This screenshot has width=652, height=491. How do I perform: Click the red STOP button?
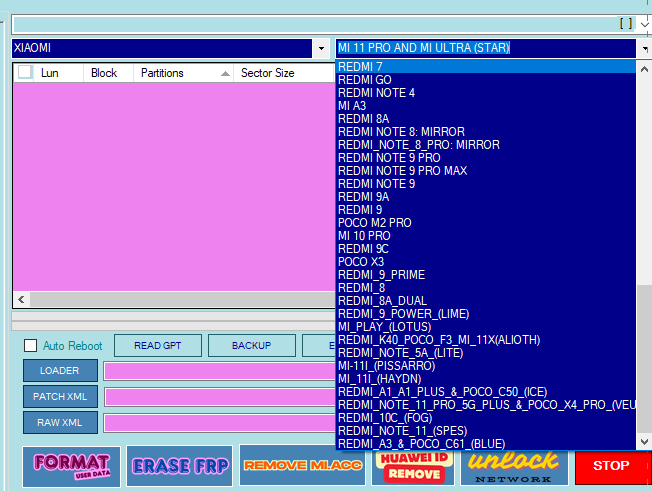tap(611, 466)
